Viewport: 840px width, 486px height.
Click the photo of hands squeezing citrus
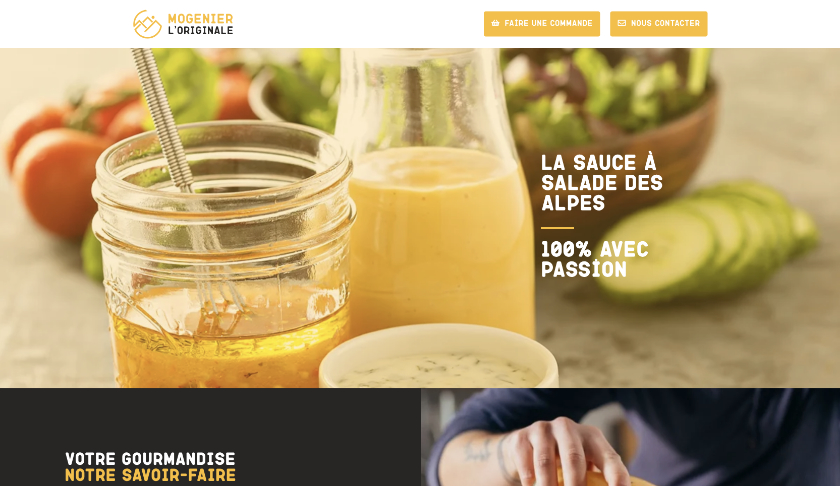point(630,437)
